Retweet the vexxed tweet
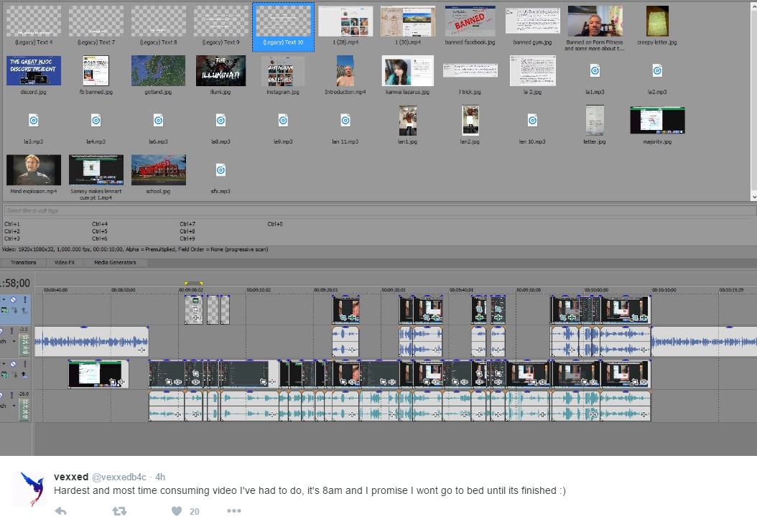The width and height of the screenshot is (757, 532). coord(119,510)
